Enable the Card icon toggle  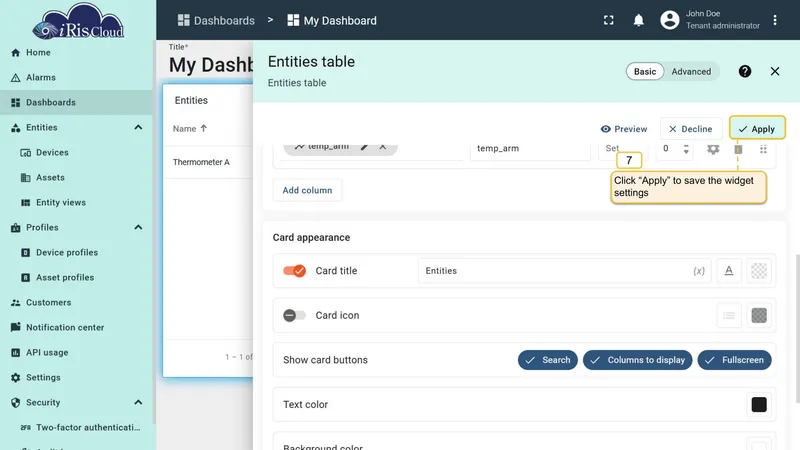pos(294,315)
